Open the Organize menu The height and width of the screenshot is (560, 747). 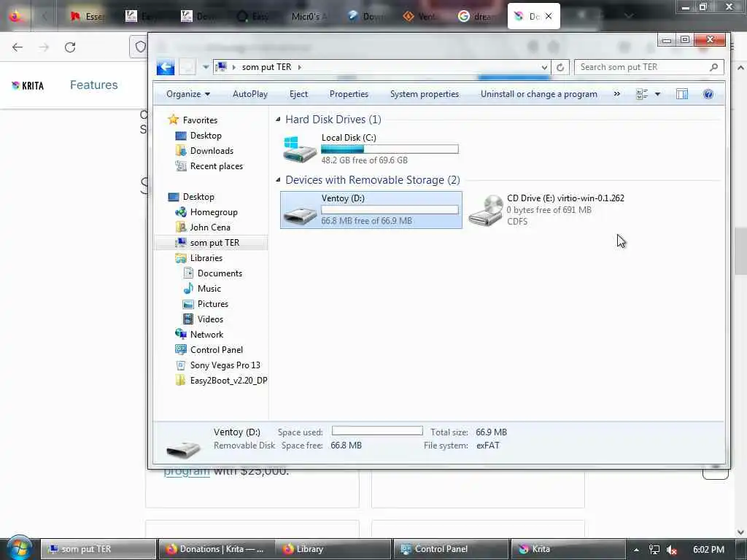coord(187,94)
